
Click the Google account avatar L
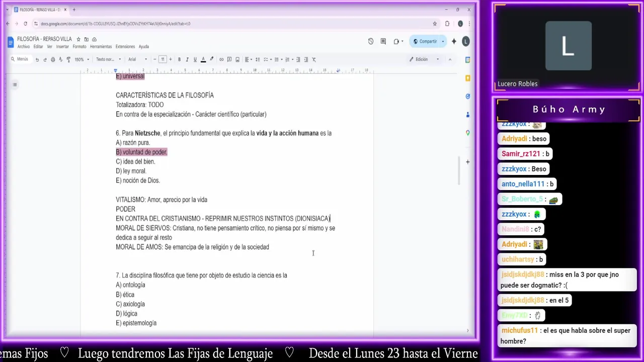pyautogui.click(x=465, y=42)
